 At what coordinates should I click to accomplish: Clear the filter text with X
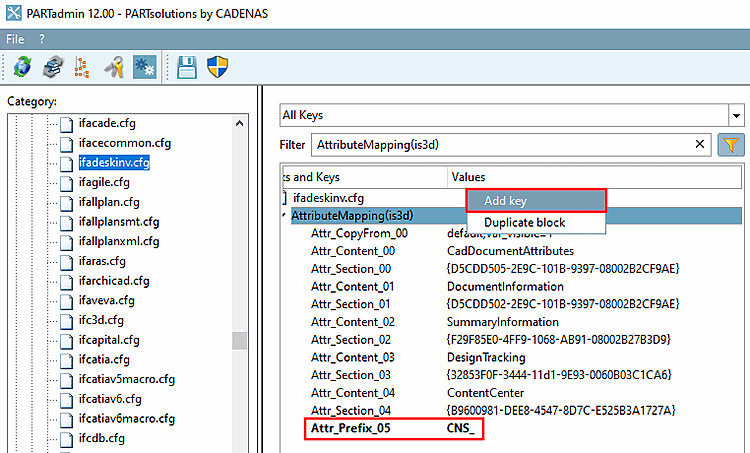(701, 145)
